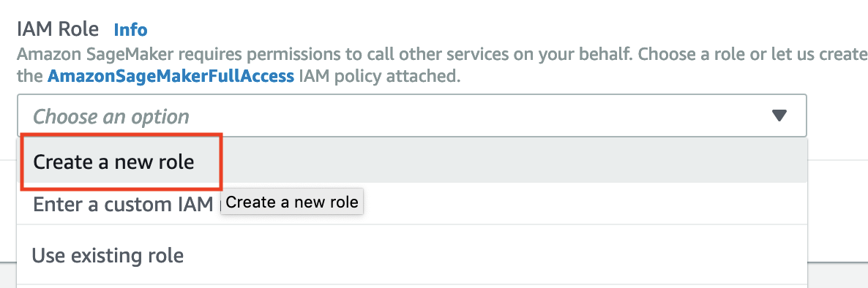Click the blue Info help text
Image resolution: width=868 pixels, height=288 pixels.
point(131,29)
